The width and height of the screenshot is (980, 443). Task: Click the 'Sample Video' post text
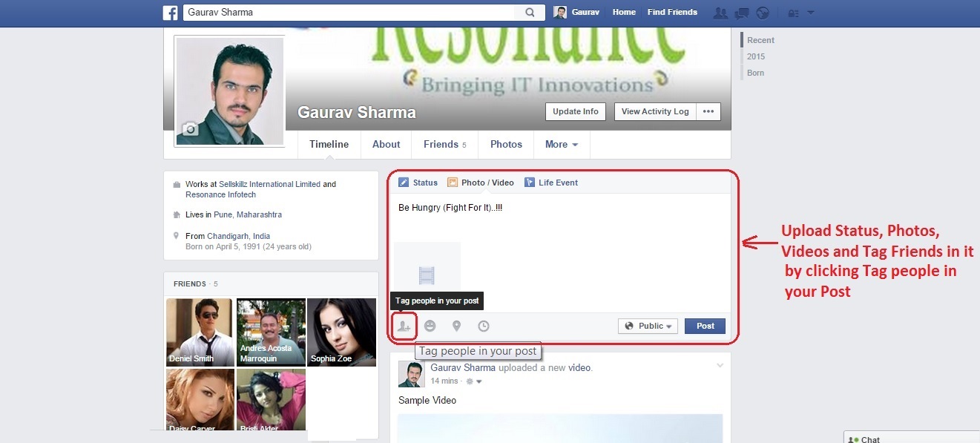427,401
